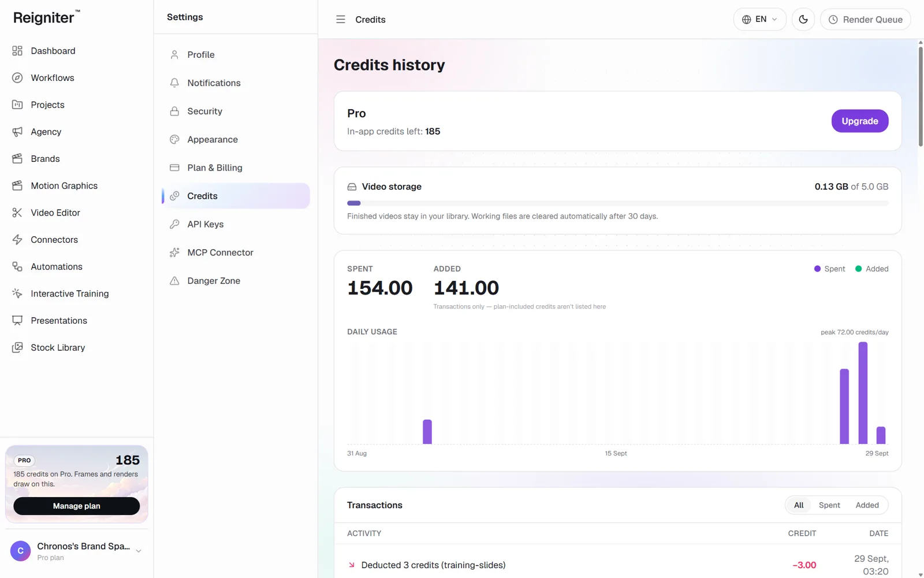Click the Workflows compass icon

[x=17, y=77]
